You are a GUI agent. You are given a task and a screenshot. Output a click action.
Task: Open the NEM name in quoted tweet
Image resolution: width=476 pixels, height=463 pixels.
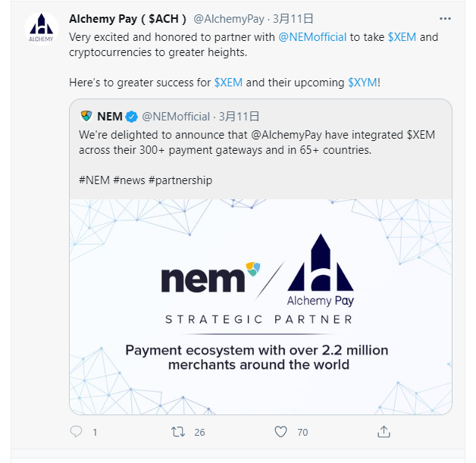click(x=111, y=117)
